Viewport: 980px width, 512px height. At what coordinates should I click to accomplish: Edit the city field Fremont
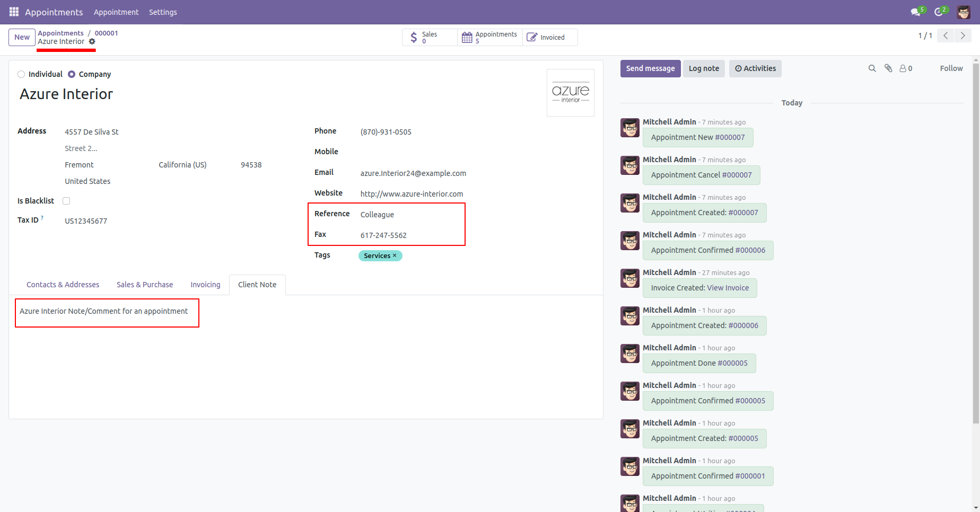[x=108, y=165]
